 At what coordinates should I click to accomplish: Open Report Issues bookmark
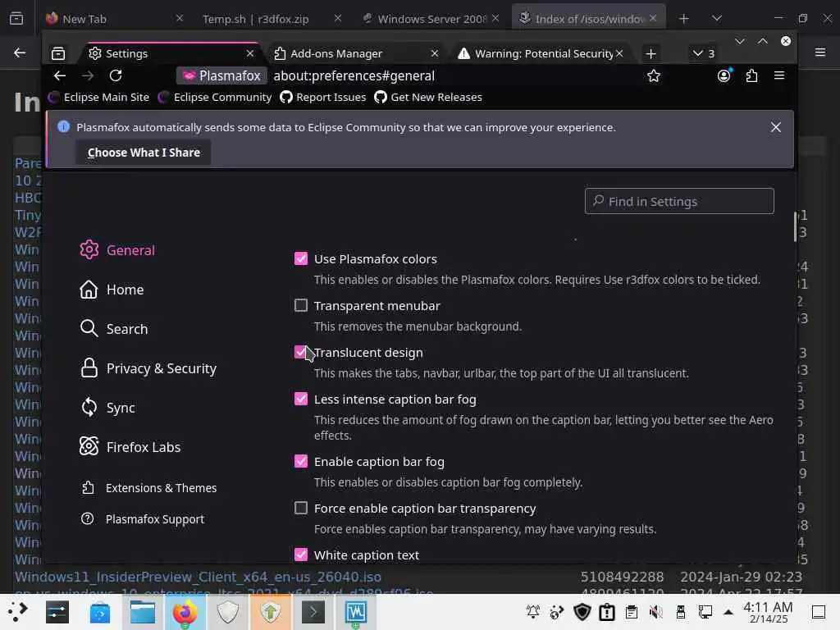[x=323, y=97]
